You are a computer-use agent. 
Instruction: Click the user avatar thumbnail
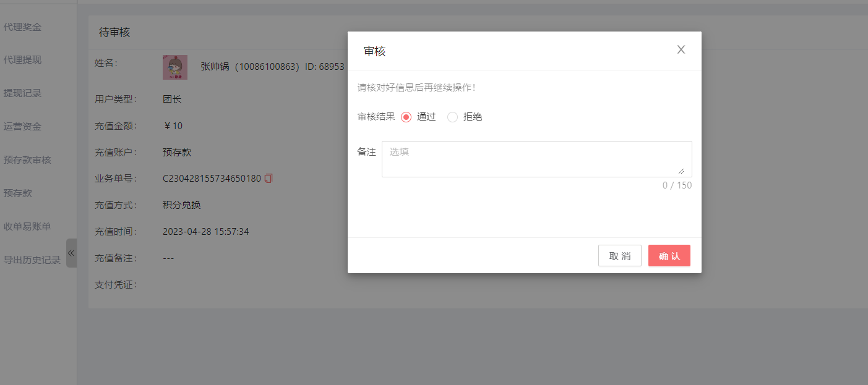coord(174,67)
